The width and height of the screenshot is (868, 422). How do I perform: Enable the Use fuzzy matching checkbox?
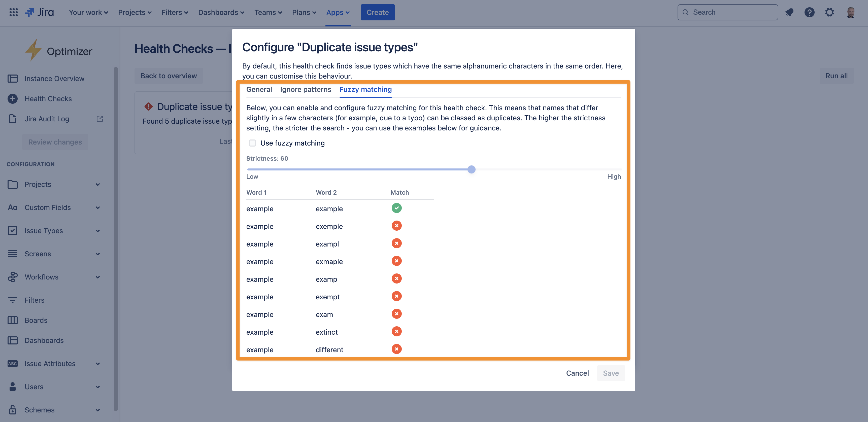252,143
